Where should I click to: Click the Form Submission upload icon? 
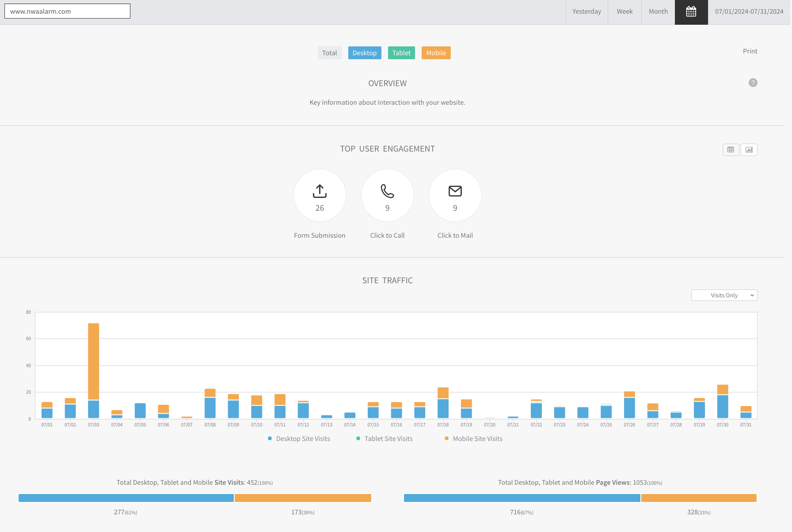coord(320,191)
